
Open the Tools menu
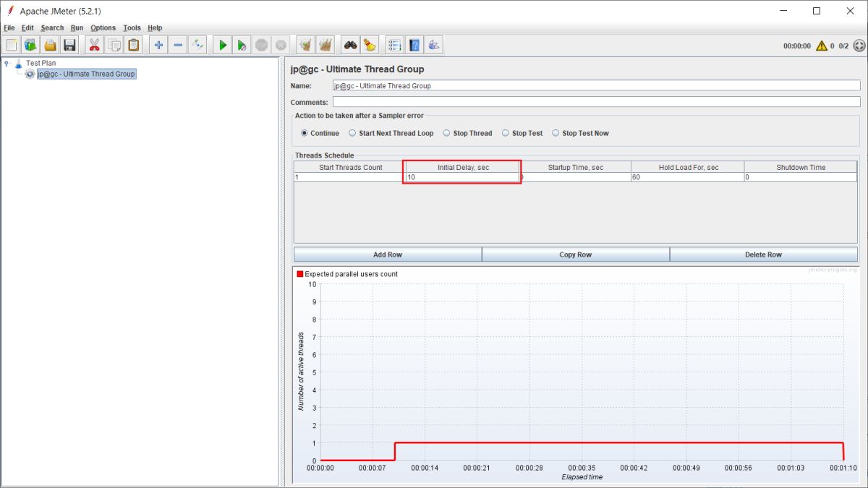(x=132, y=27)
